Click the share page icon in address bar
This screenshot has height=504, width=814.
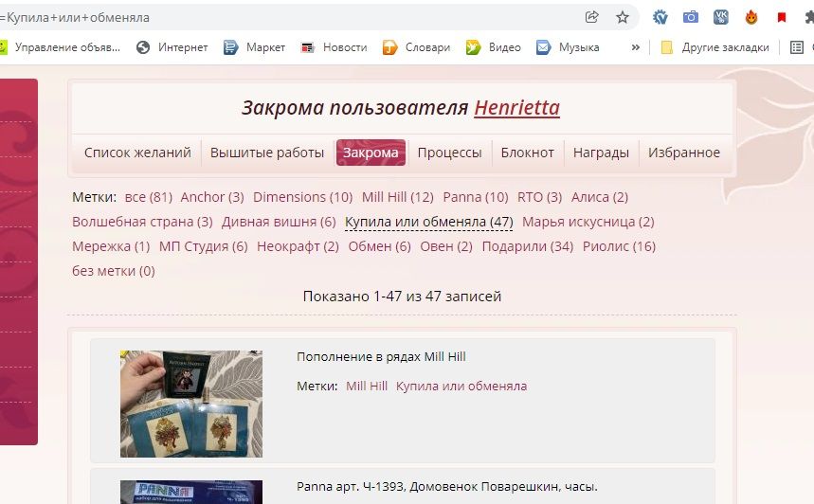pyautogui.click(x=592, y=17)
